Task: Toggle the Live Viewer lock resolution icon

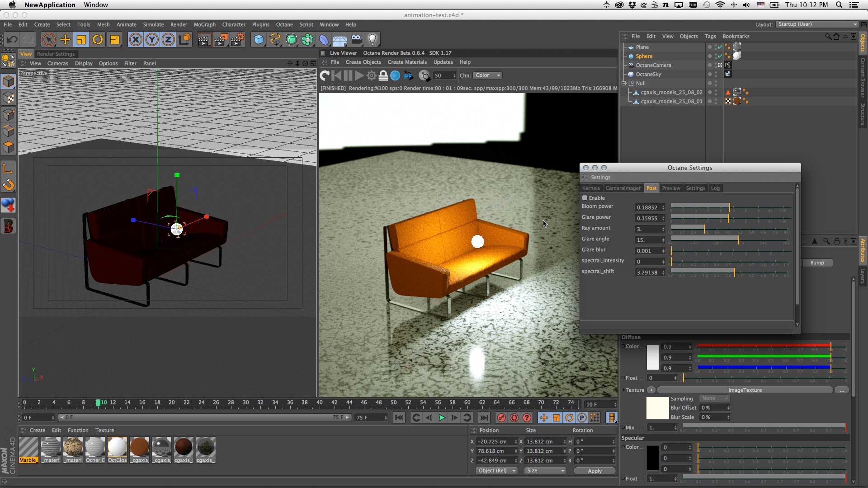Action: tap(383, 75)
